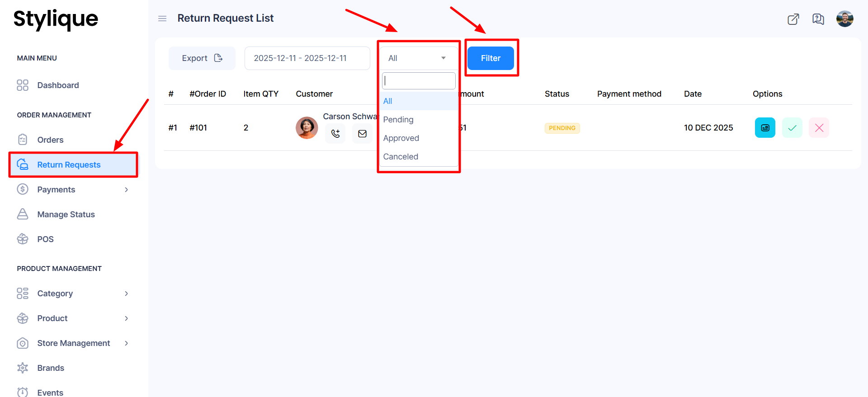Go to Orders in sidebar
Viewport: 868px width, 397px height.
click(x=50, y=140)
